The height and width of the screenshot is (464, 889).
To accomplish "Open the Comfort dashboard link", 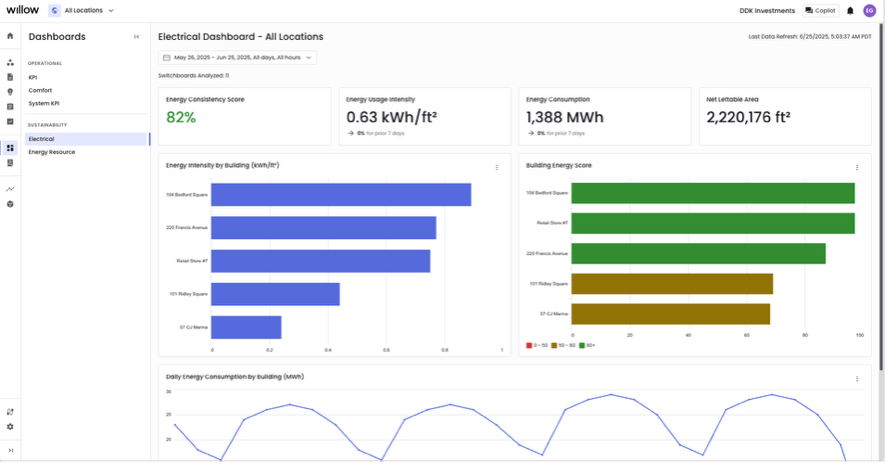I will pyautogui.click(x=40, y=90).
